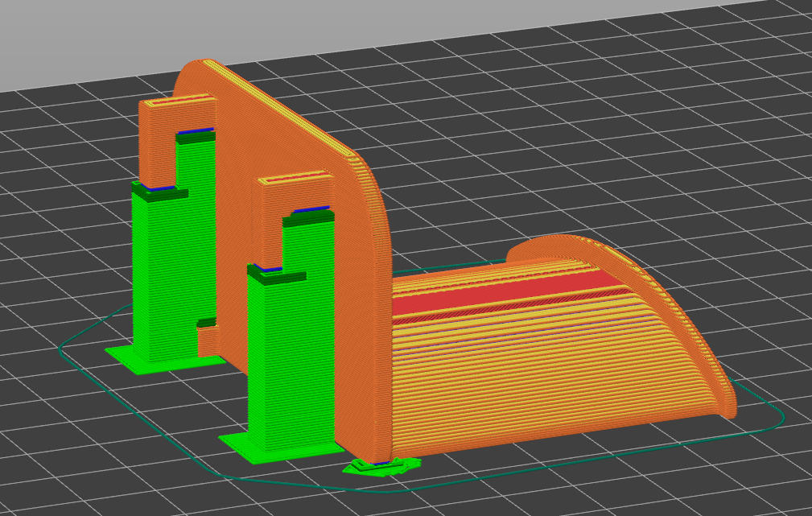Image resolution: width=812 pixels, height=516 pixels.
Task: Click the small green support piece at model's front base
Action: [x=378, y=467]
